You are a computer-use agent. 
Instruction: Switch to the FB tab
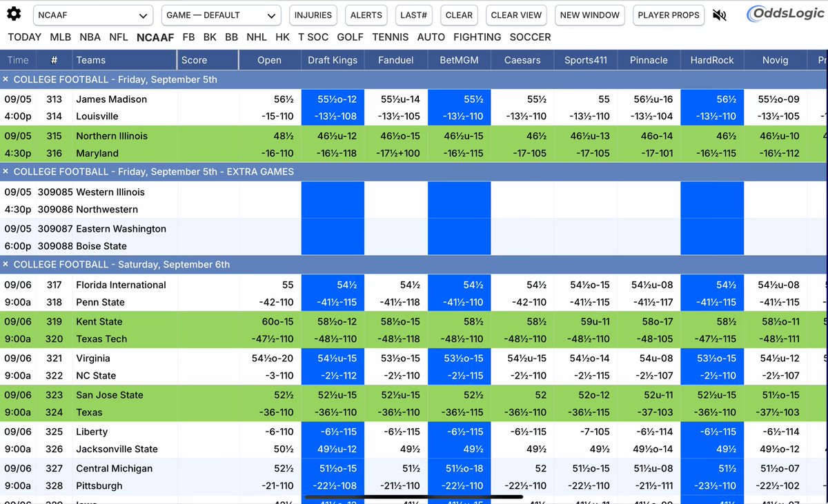pos(189,37)
